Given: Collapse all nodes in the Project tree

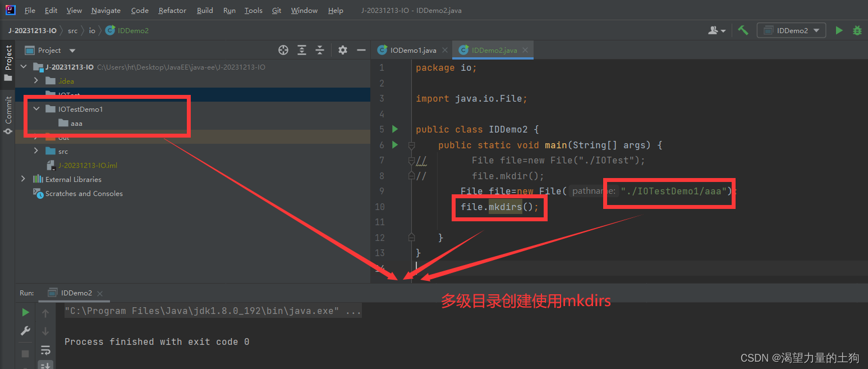Looking at the screenshot, I should (x=320, y=50).
